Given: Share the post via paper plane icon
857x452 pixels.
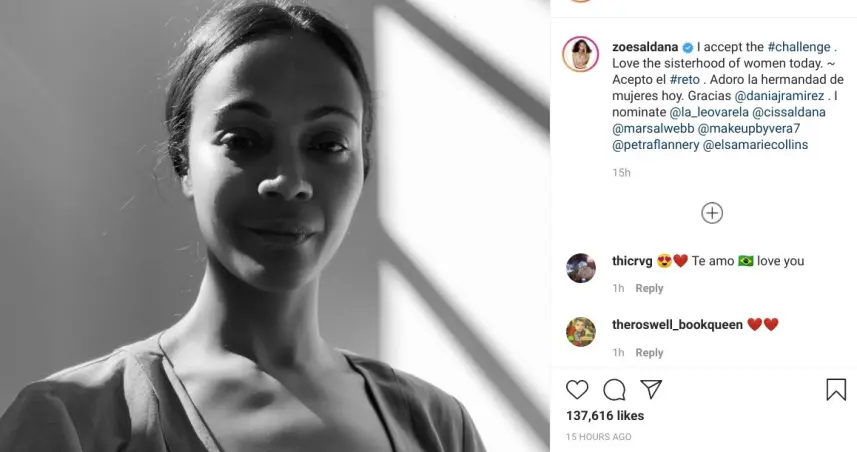Looking at the screenshot, I should 651,389.
